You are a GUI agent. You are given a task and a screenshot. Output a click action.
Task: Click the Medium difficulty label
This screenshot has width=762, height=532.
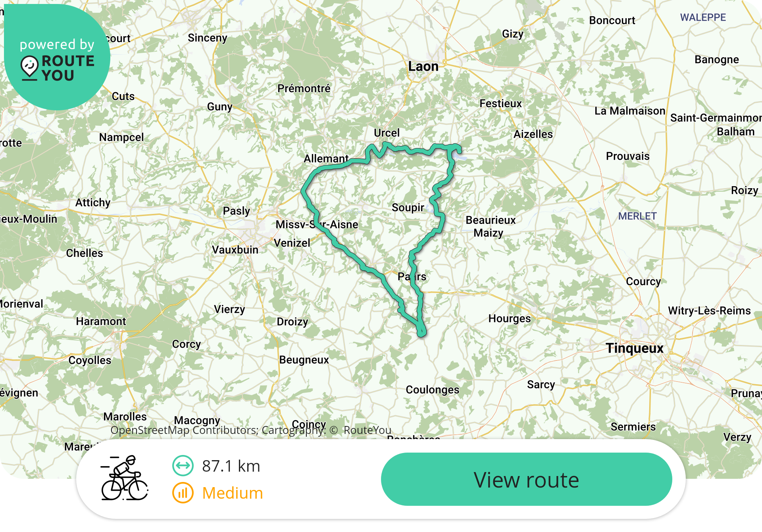pyautogui.click(x=233, y=493)
